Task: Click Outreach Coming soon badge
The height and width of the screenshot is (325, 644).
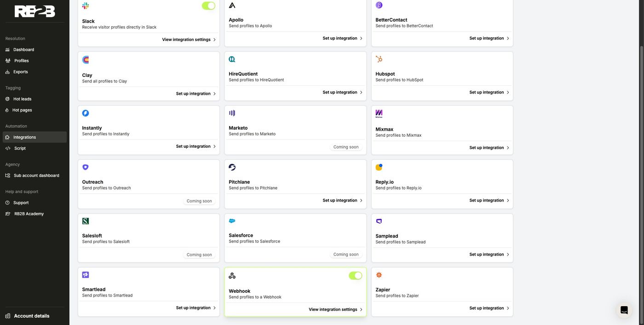Action: pos(199,201)
